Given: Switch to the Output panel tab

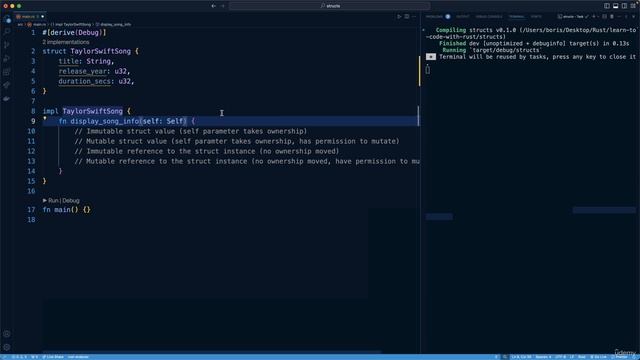Looking at the screenshot, I should [462, 17].
